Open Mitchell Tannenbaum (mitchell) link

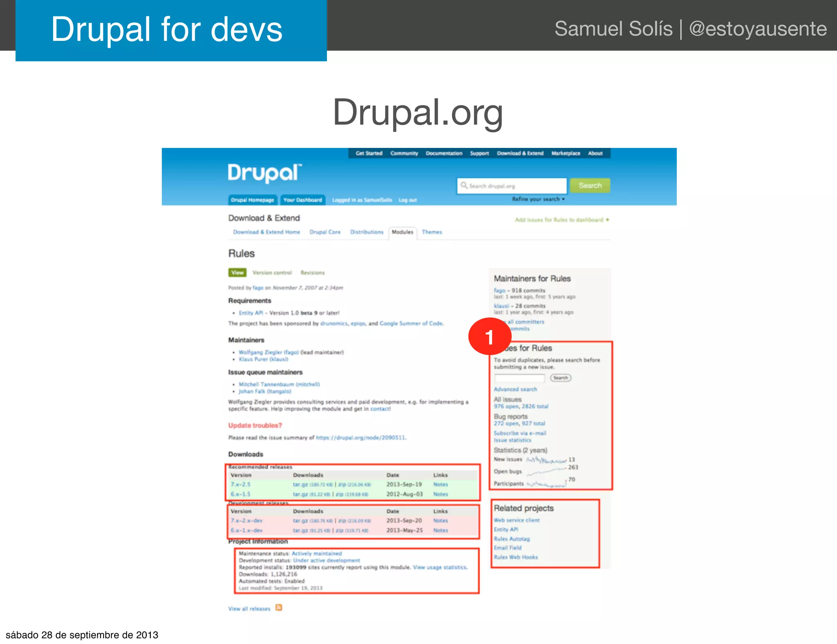(x=279, y=385)
